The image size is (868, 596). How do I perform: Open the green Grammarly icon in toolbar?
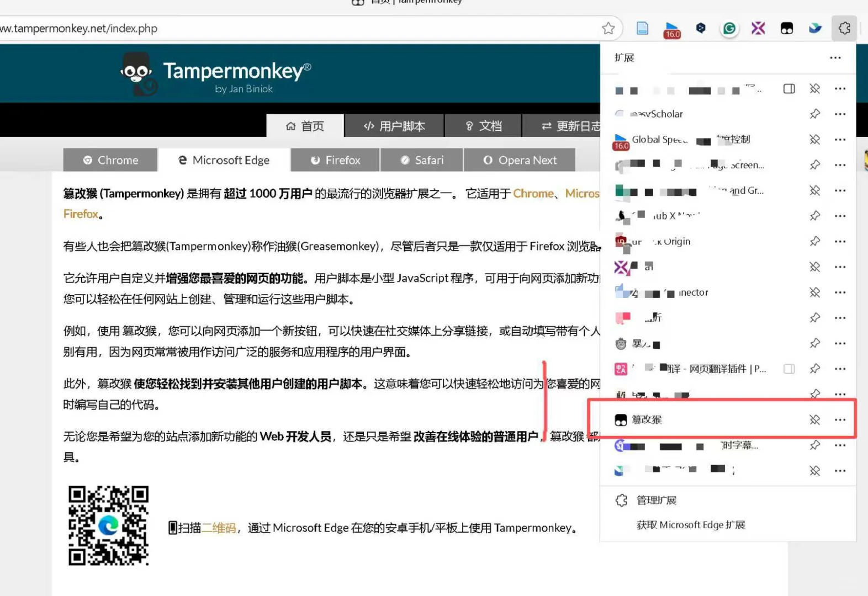tap(729, 28)
